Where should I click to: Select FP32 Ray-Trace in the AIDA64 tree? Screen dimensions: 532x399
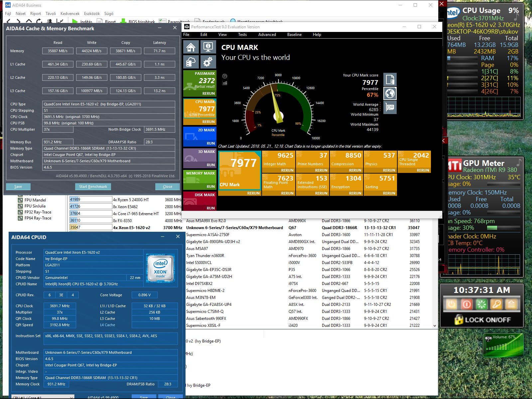point(38,212)
